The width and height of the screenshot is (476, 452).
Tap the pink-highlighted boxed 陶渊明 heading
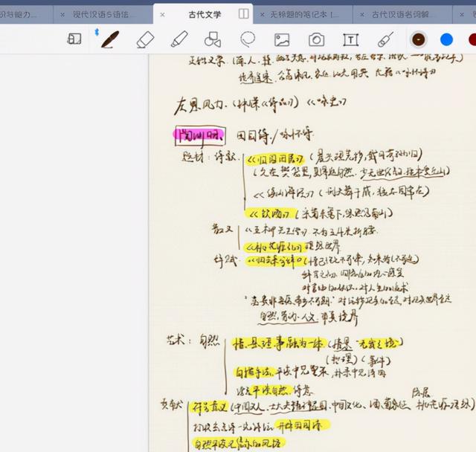click(200, 136)
